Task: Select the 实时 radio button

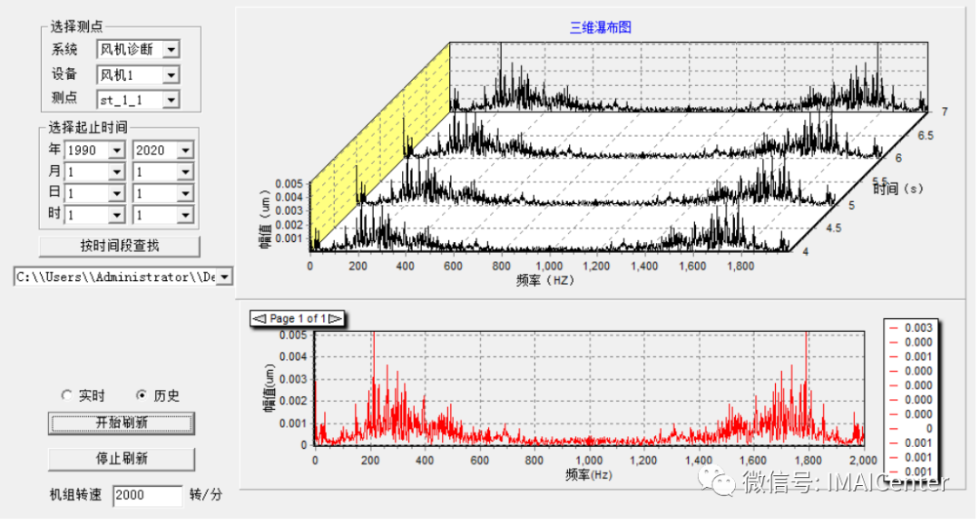Action: point(66,395)
